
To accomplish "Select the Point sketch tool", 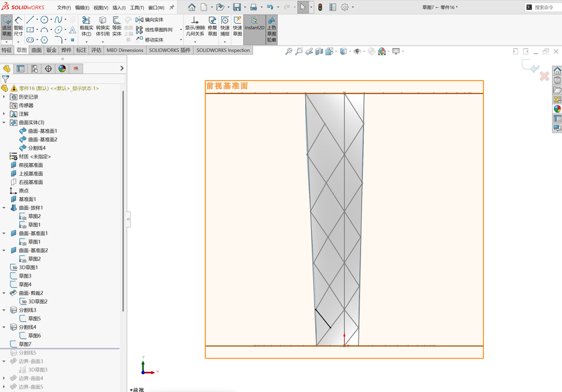I will point(72,39).
